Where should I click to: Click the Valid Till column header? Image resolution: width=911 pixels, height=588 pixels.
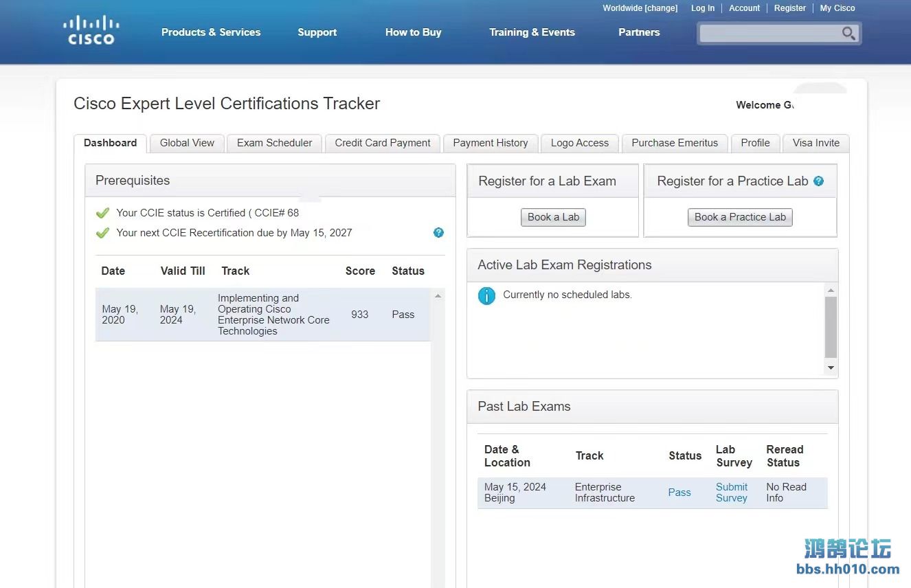(183, 271)
